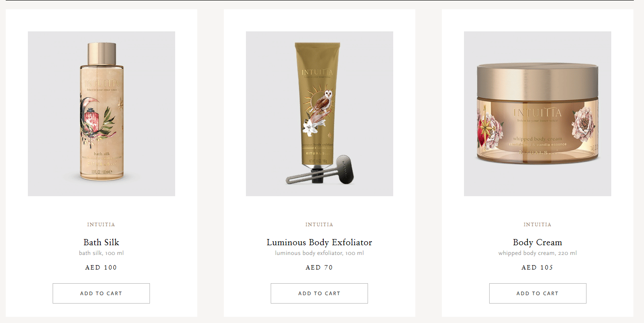Image resolution: width=644 pixels, height=323 pixels.
Task: Add Bath Silk to cart
Action: [x=101, y=293]
